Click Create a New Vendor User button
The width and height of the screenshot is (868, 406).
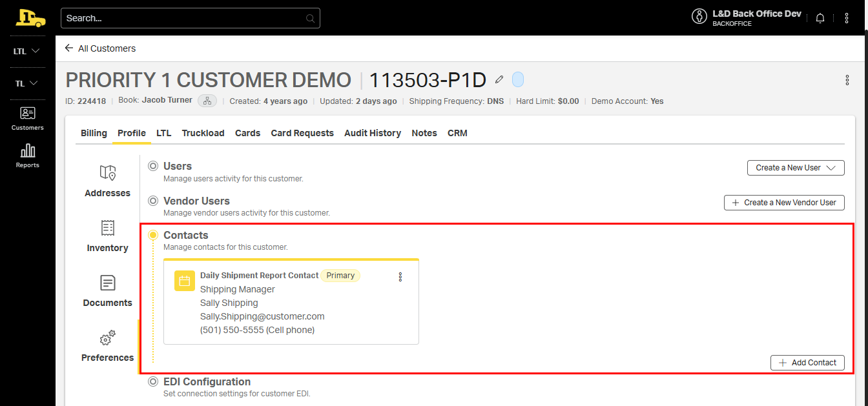click(x=784, y=203)
